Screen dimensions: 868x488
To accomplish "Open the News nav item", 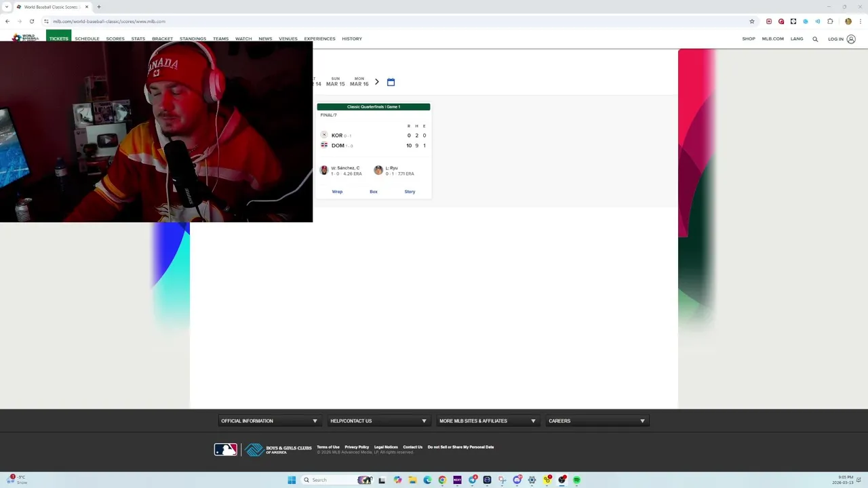I will [265, 39].
